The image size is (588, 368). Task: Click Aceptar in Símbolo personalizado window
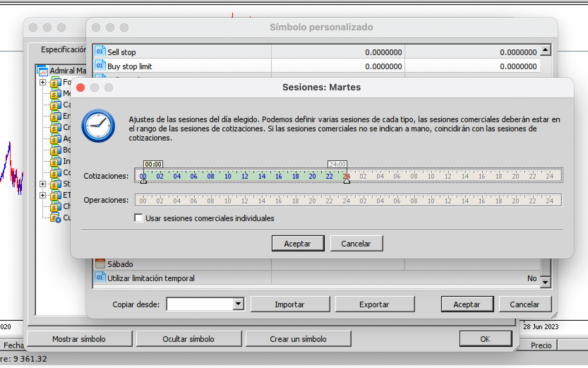click(x=467, y=304)
